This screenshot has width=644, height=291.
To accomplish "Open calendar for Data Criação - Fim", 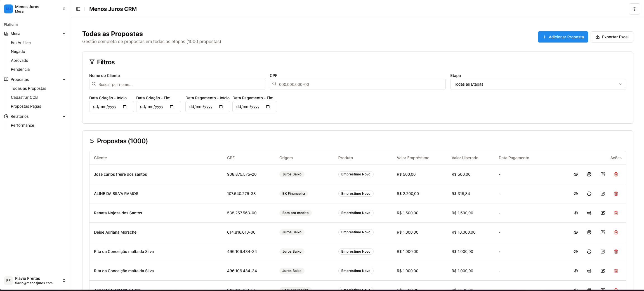I will (x=172, y=107).
